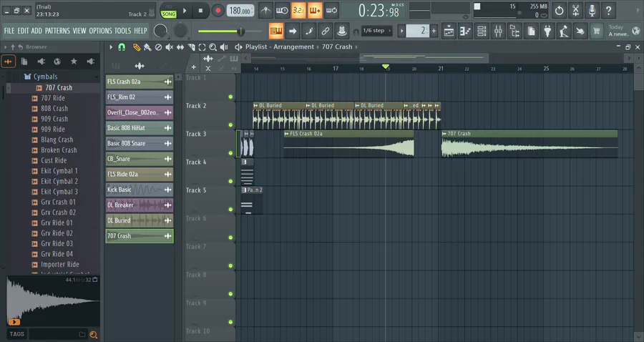Screen dimensions: 644x342
Task: Open the Piano roll view button
Action: pyautogui.click(x=465, y=31)
